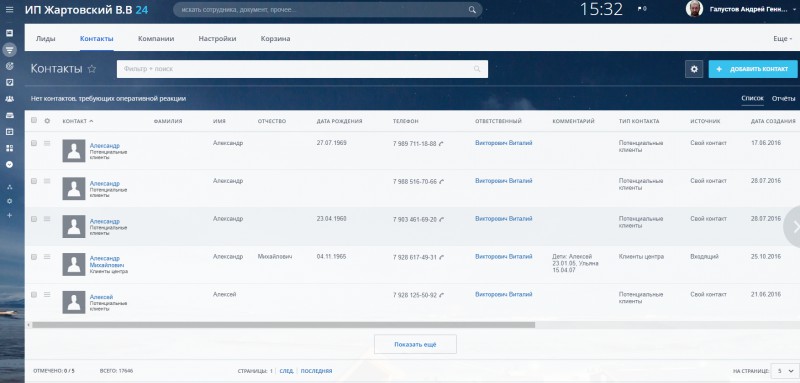
Task: Open the sidebar settings gear
Action: coord(9,201)
